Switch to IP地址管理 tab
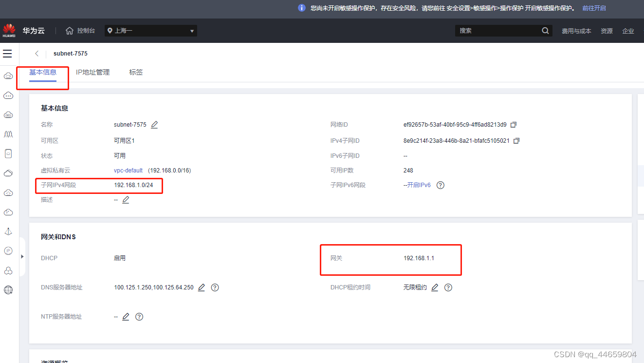This screenshot has height=363, width=644. (93, 73)
